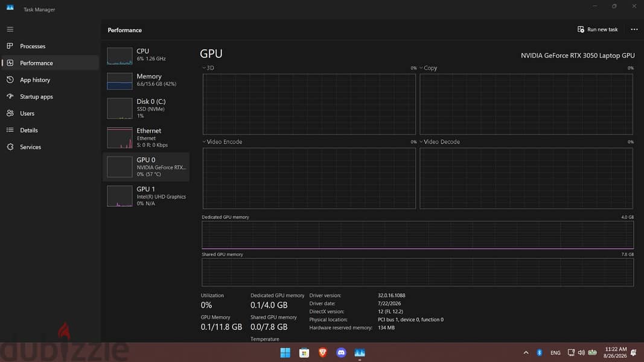644x362 pixels.
Task: Click the Video Decode usage graph
Action: tap(526, 178)
